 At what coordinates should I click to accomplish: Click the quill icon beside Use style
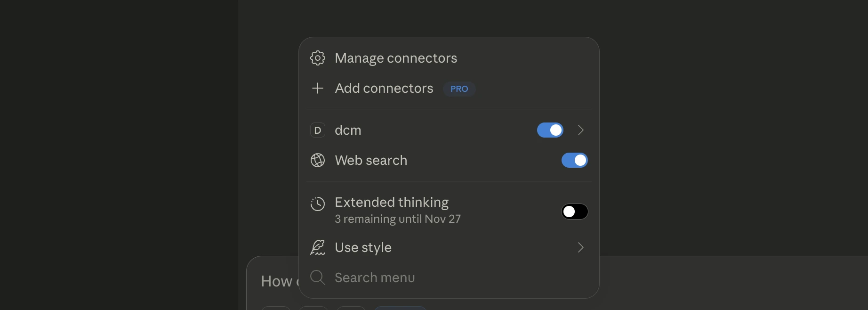(x=318, y=247)
